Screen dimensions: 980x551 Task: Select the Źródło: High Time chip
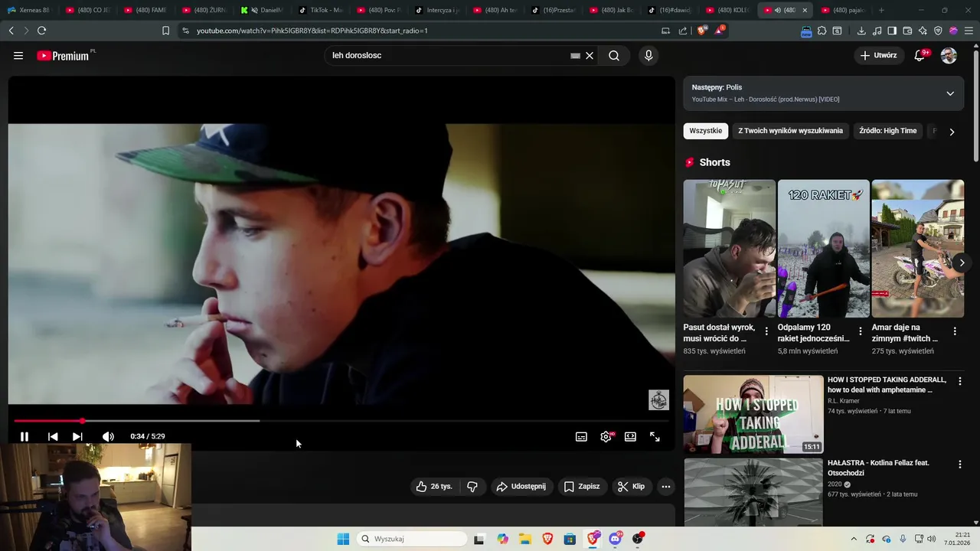(887, 131)
